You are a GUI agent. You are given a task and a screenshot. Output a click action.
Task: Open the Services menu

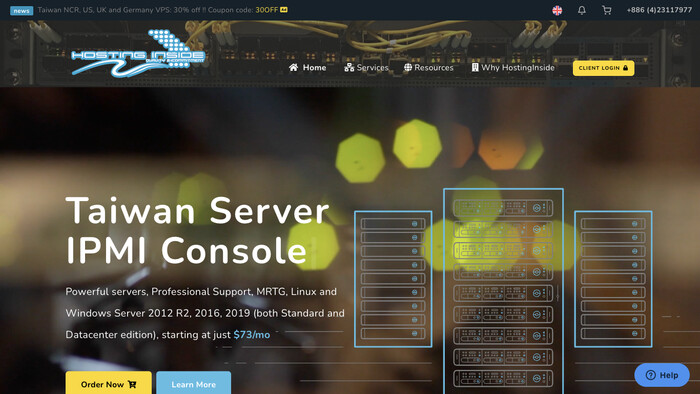(366, 67)
